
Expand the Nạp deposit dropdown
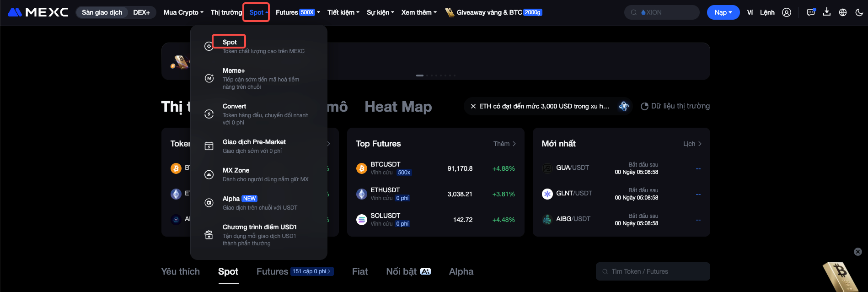coord(723,12)
